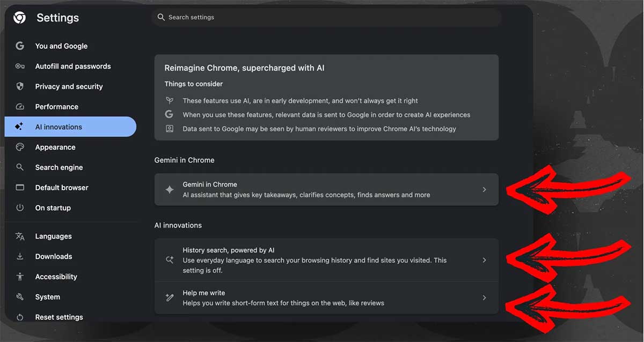Go to Reset settings section
The width and height of the screenshot is (644, 342).
pos(58,317)
